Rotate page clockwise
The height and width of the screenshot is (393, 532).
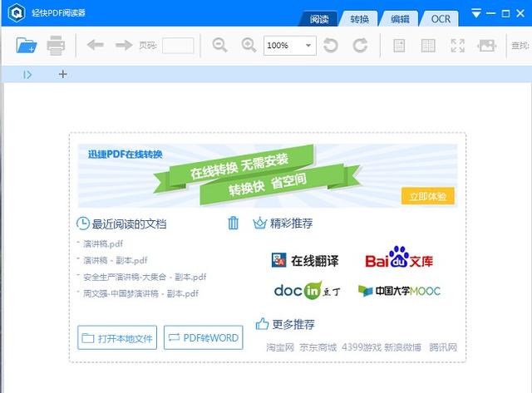coord(360,46)
